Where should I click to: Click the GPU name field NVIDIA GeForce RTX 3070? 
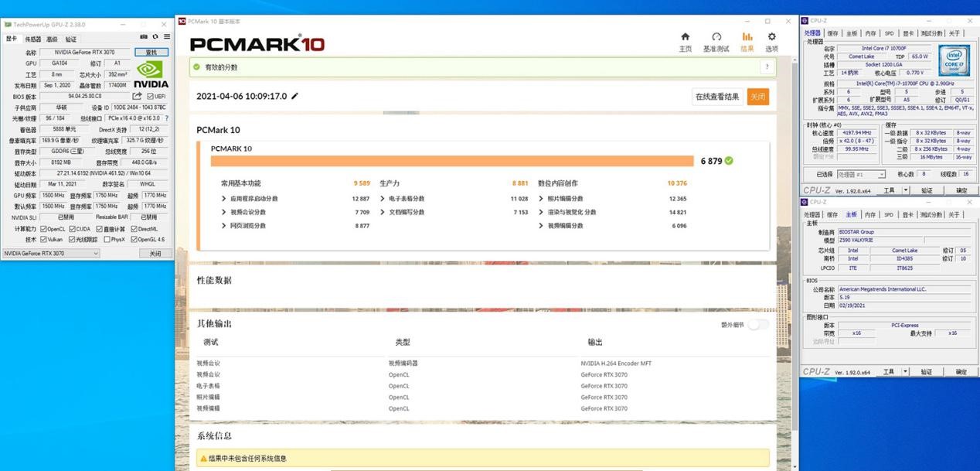tap(86, 53)
